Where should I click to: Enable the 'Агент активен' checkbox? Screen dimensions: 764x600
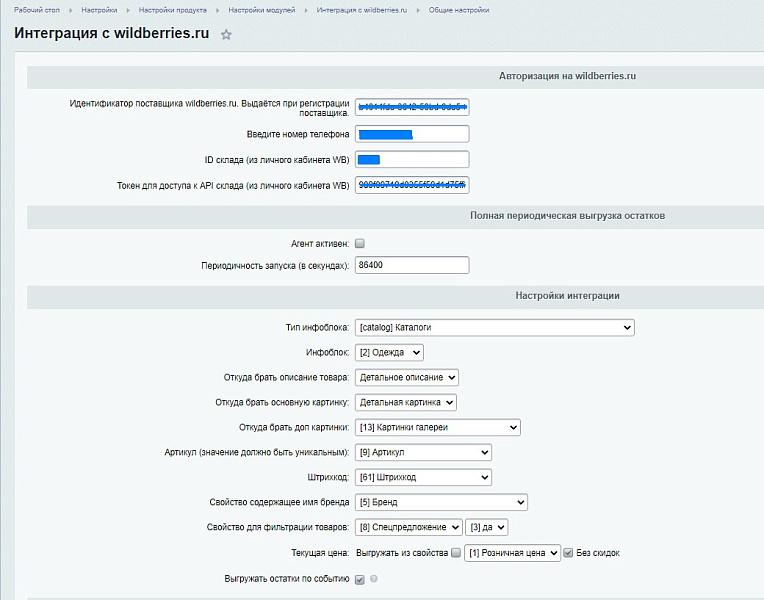click(360, 243)
